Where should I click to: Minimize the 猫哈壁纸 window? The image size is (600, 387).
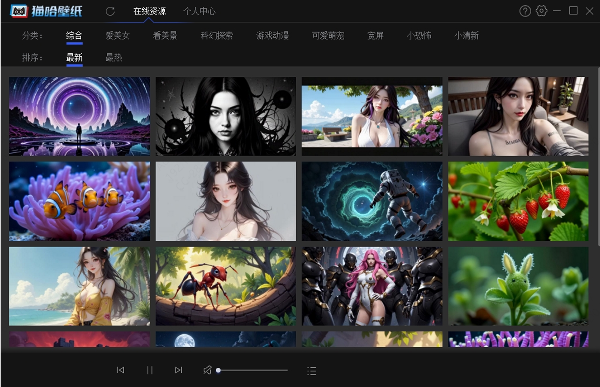pyautogui.click(x=557, y=11)
